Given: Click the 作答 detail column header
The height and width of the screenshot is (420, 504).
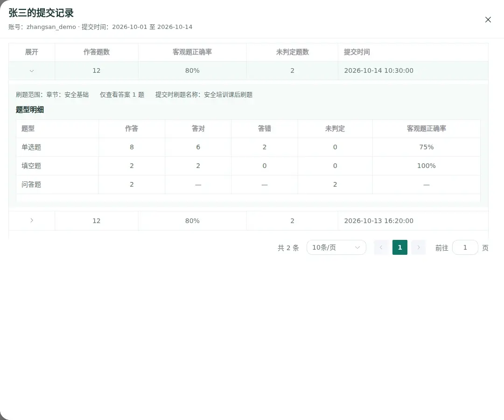Looking at the screenshot, I should 132,128.
